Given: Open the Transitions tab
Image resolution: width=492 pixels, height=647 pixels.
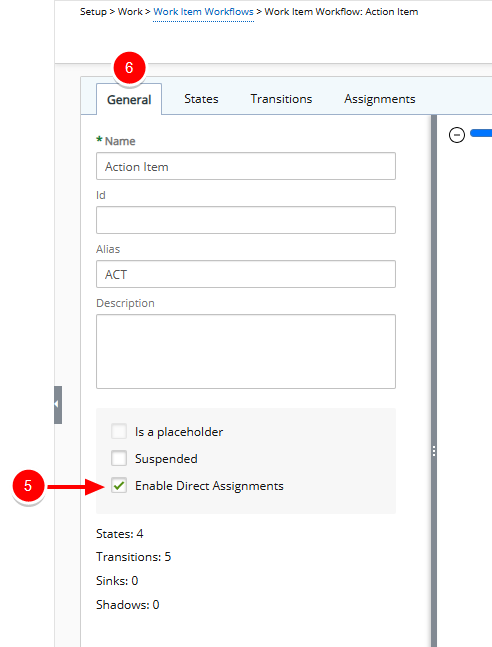Looking at the screenshot, I should [x=281, y=99].
